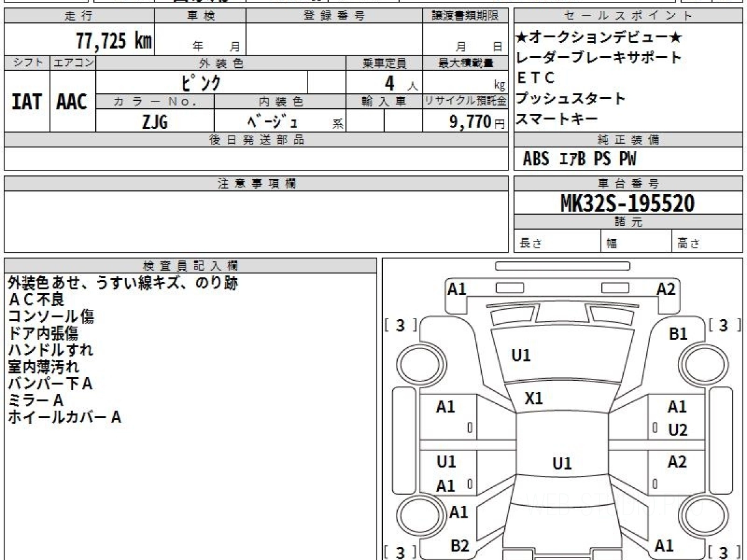Select the IAT shift value
747x560 pixels.
click(x=27, y=101)
